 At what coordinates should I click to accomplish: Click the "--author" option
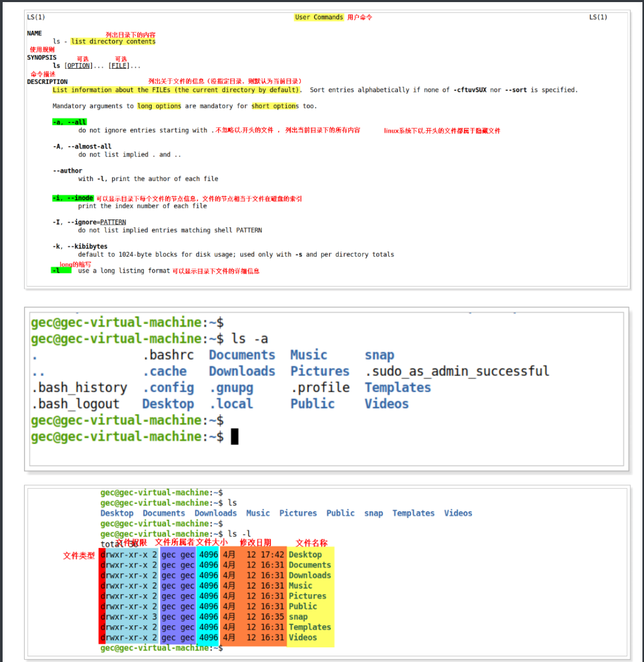[68, 171]
